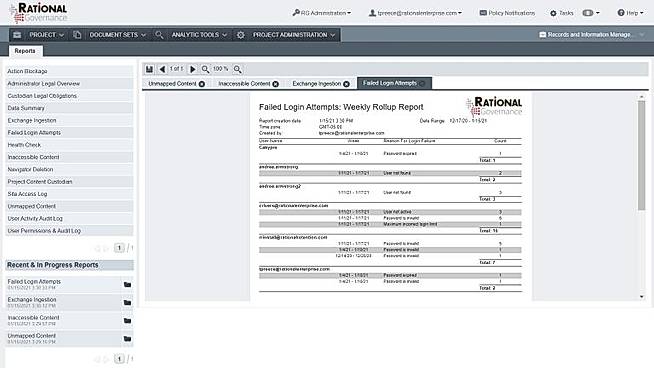Click the Analytic Tools search icon
Image resolution: width=654 pixels, height=368 pixels.
pos(159,35)
